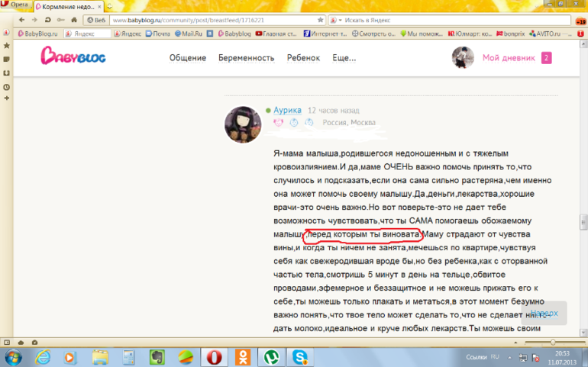Open sidebar history clock panel
The width and height of the screenshot is (588, 367).
coord(6,87)
